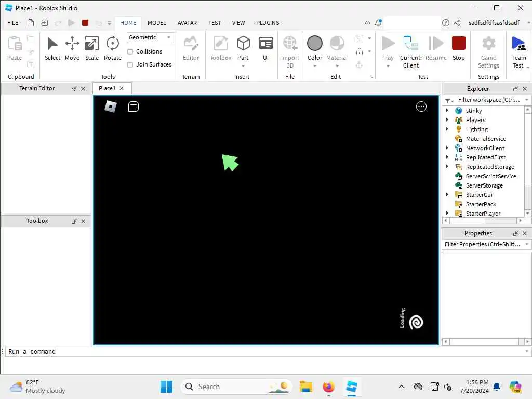
Task: Select the Select tool
Action: coord(52,48)
